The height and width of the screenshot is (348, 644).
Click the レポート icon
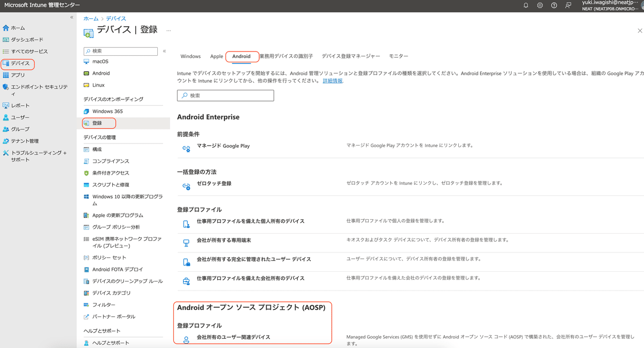click(x=6, y=106)
